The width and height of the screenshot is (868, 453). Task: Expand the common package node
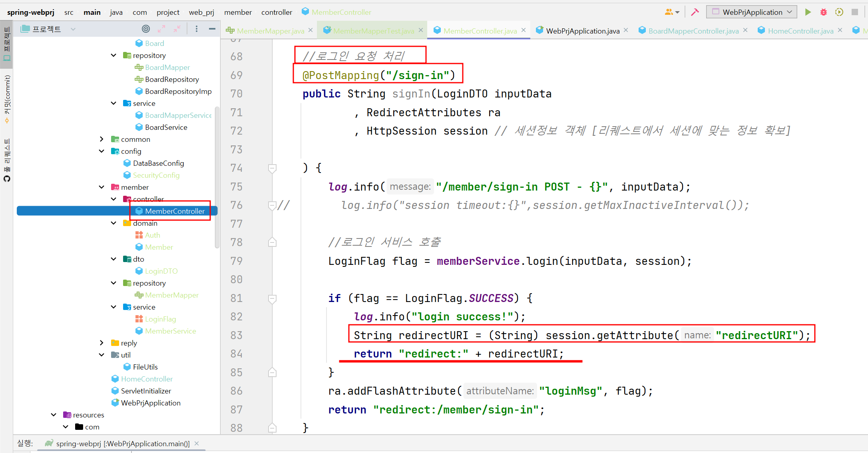[x=102, y=139]
